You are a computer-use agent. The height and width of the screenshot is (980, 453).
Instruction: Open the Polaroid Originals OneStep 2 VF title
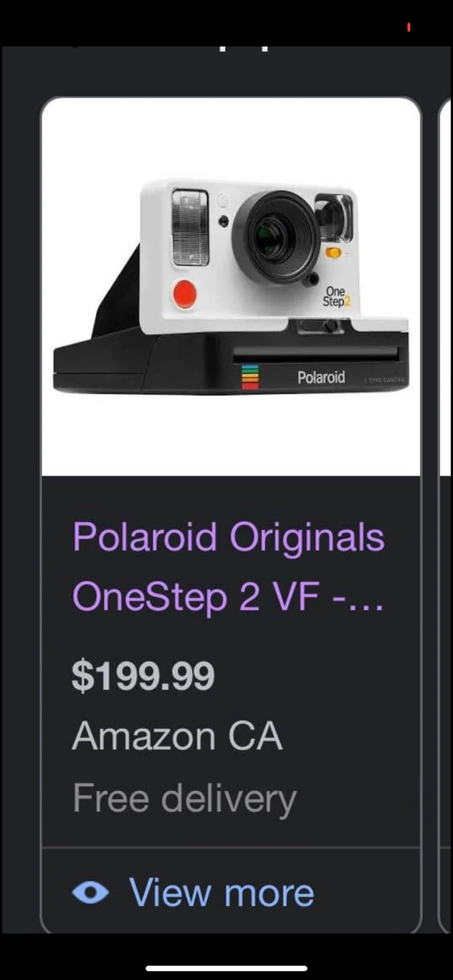coord(229,566)
